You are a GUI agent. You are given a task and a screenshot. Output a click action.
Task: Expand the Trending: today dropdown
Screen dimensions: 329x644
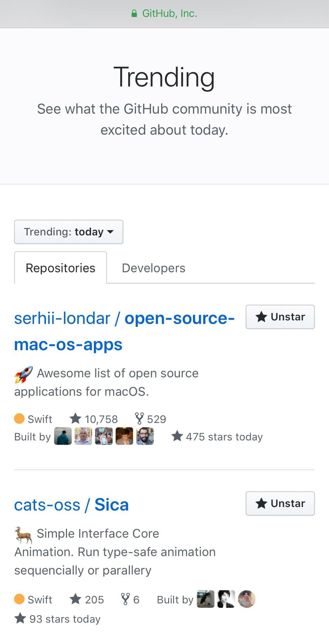(x=69, y=232)
